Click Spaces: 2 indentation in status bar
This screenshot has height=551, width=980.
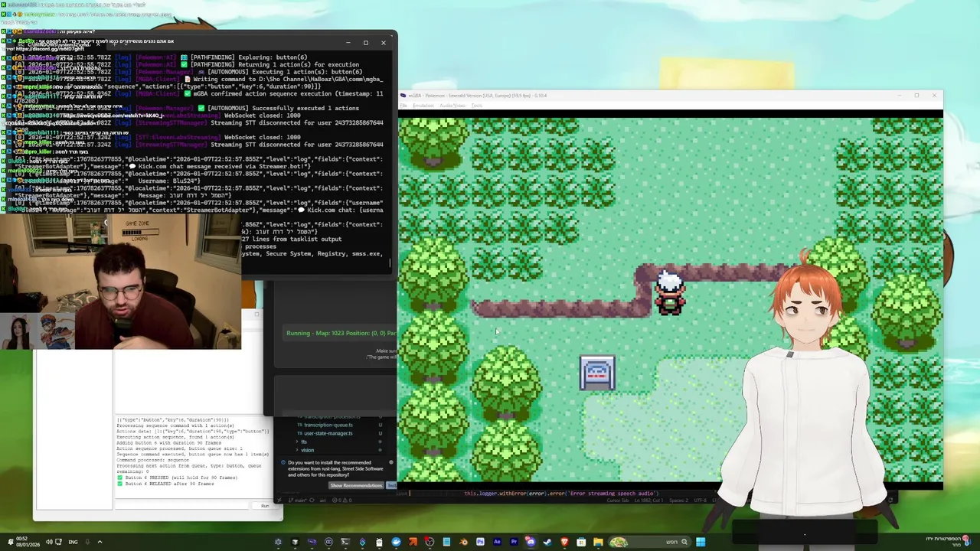coord(678,500)
